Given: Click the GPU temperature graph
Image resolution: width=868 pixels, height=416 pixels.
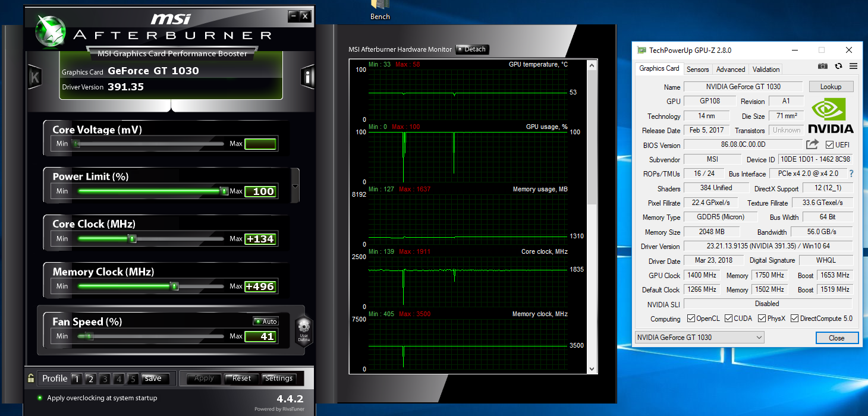Looking at the screenshot, I should (x=468, y=94).
